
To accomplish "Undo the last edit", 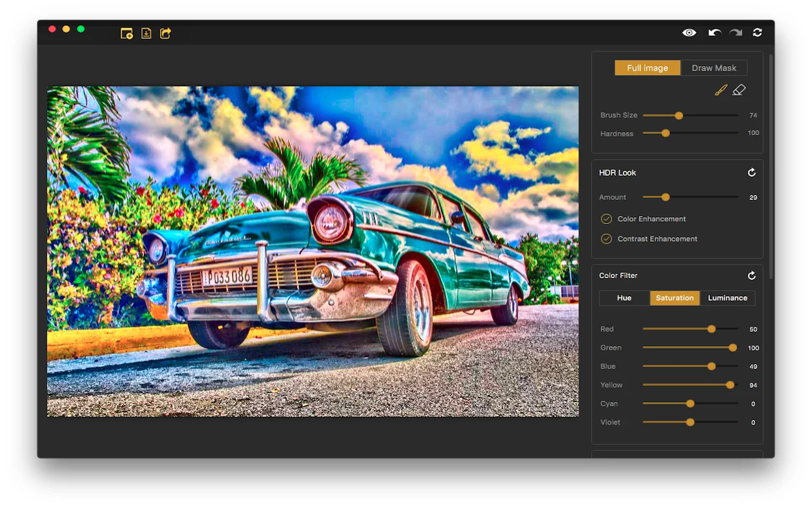I will pos(714,32).
